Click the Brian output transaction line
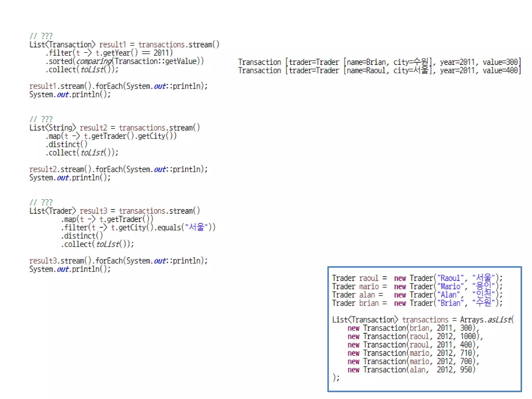The image size is (532, 399). click(379, 62)
